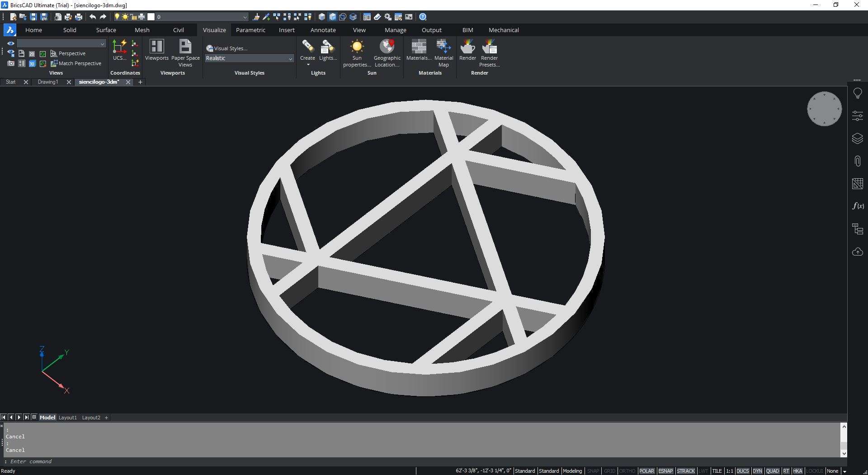Viewport: 868px width, 475px height.
Task: Toggle DYN input in the status bar
Action: point(757,471)
